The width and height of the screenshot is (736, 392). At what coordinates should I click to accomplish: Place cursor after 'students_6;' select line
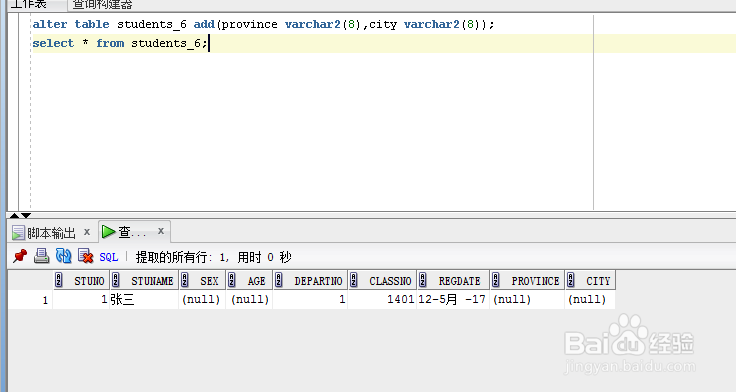(209, 43)
